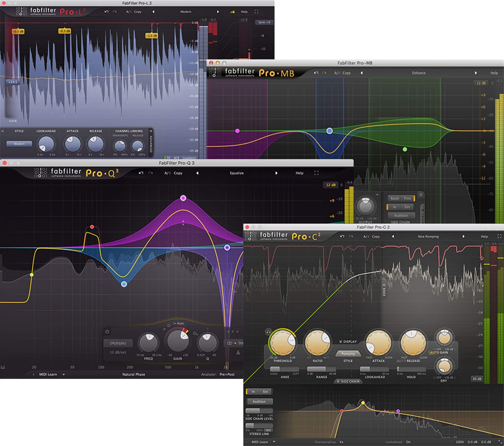Click the Strm +9 meter scale button
The width and height of the screenshot is (504, 446).
(x=264, y=22)
